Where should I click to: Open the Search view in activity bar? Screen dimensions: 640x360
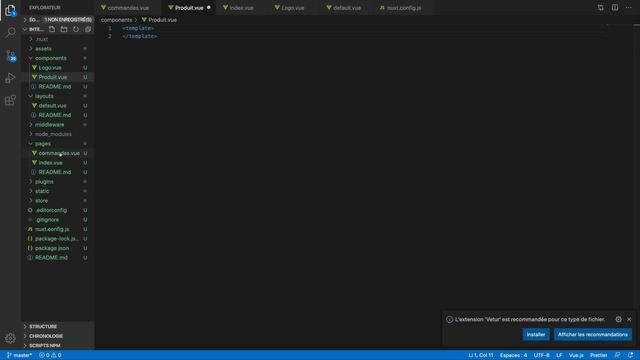coord(10,32)
